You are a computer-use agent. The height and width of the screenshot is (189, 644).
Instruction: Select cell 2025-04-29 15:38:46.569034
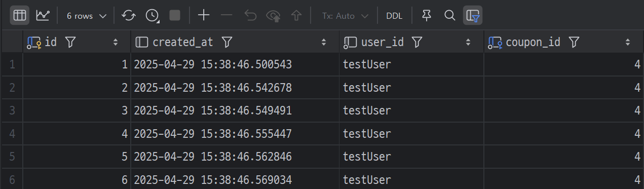[235, 179]
